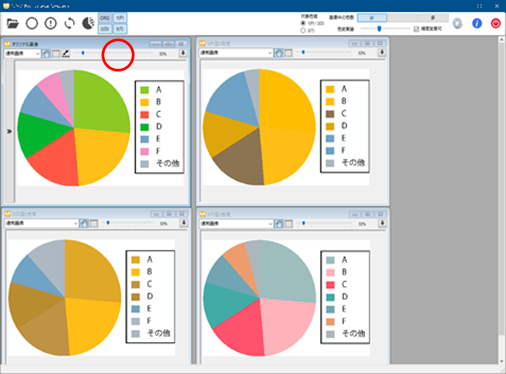The image size is (506, 374).
Task: Select hand tool in original image panel
Action: [x=46, y=53]
